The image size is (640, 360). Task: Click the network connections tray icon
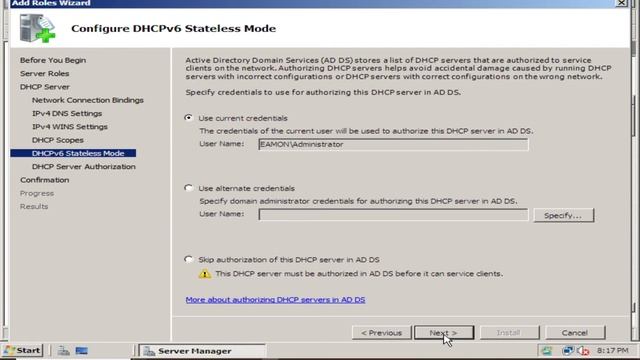point(567,351)
